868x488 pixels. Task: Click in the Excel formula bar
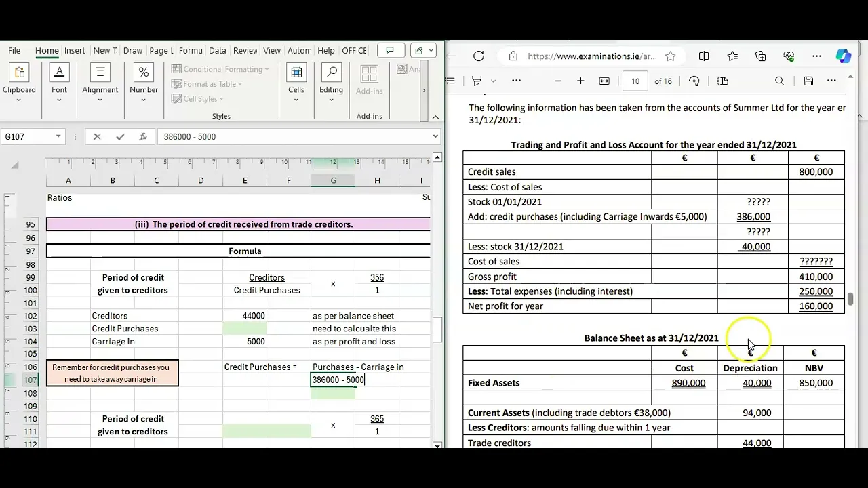pos(294,136)
